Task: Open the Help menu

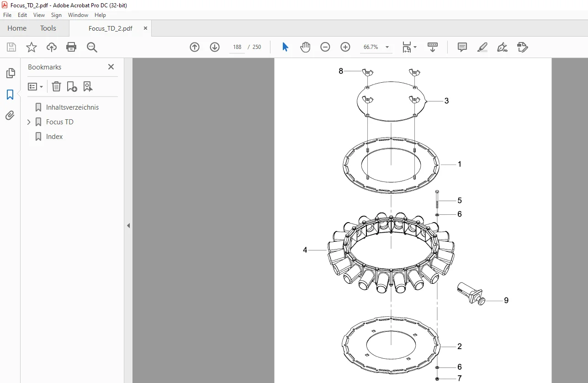Action: pos(101,15)
